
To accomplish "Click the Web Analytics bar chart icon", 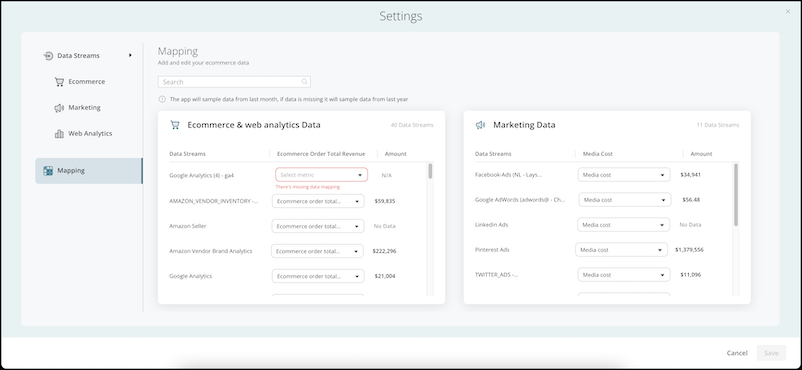I will coord(59,134).
